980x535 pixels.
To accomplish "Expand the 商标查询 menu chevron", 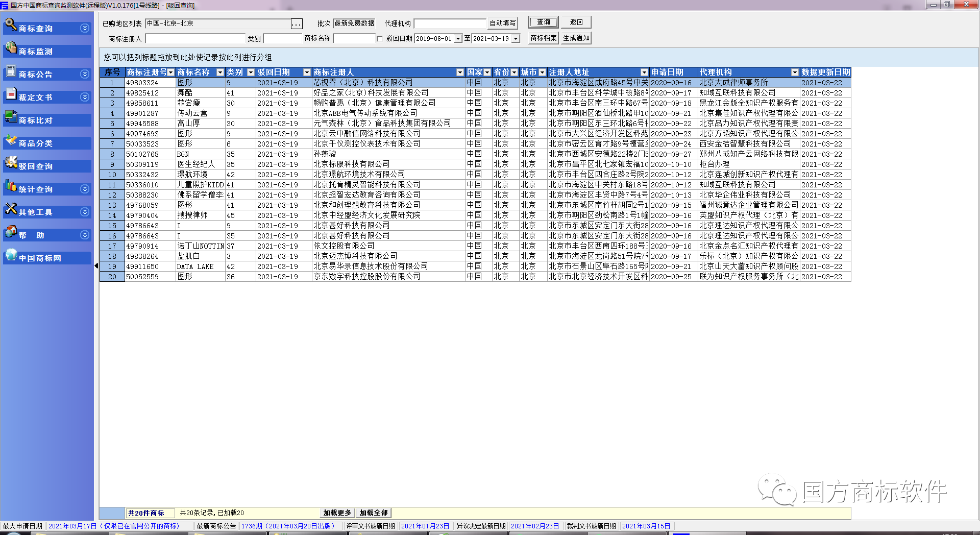I will pos(85,28).
